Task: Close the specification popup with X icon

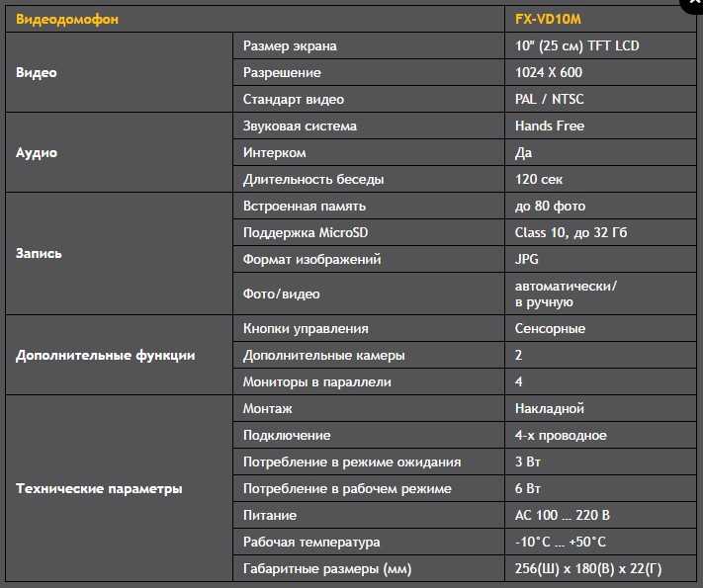Action: pyautogui.click(x=694, y=4)
